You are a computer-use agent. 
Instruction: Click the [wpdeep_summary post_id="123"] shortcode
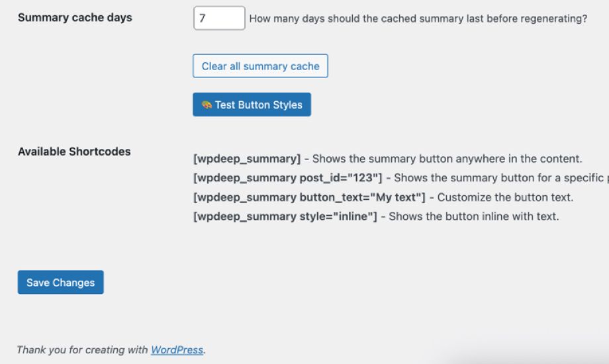(x=288, y=178)
